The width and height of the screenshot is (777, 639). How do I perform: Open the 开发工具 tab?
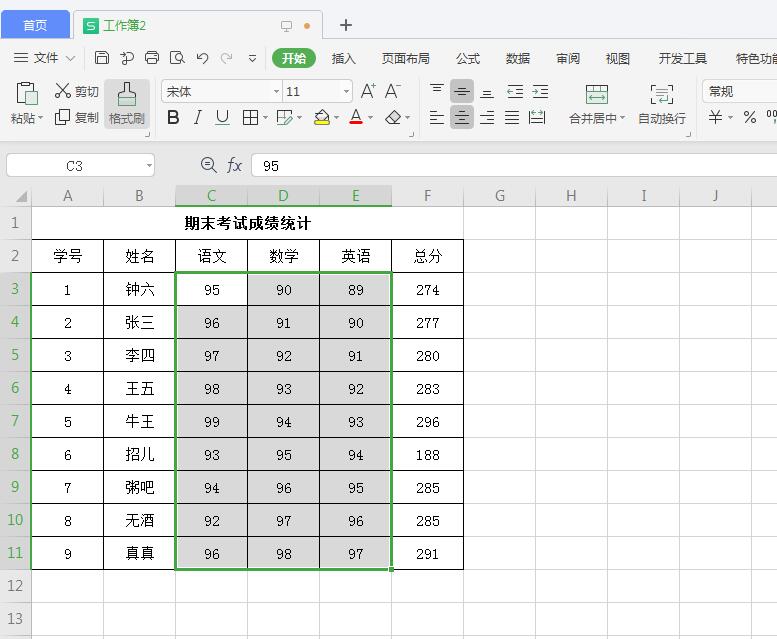tap(682, 58)
